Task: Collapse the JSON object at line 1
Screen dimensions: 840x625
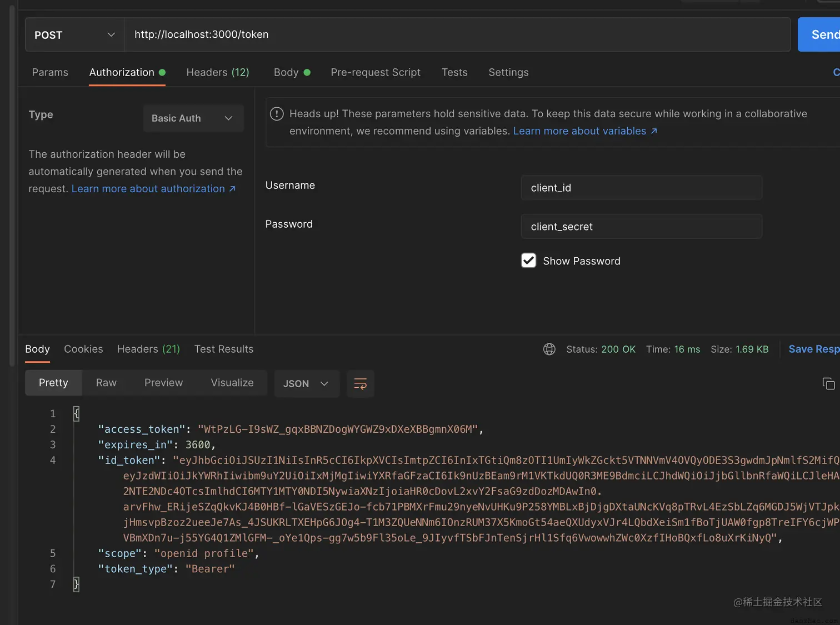Action: point(76,413)
